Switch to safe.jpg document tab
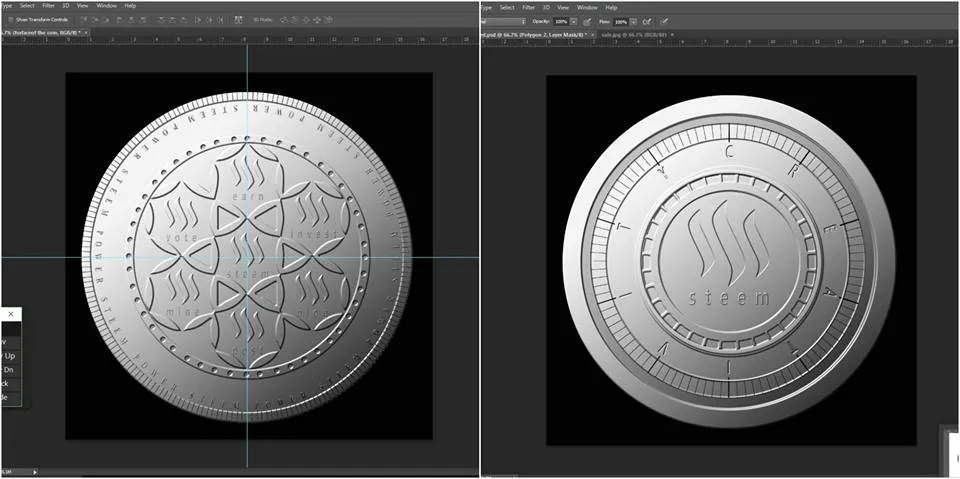The height and width of the screenshot is (479, 960). [x=634, y=35]
